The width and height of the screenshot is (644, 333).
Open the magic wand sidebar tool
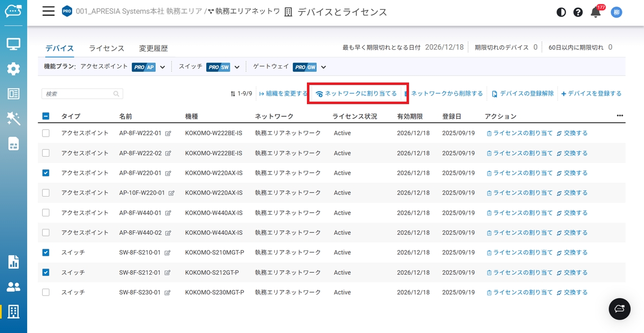(x=14, y=119)
